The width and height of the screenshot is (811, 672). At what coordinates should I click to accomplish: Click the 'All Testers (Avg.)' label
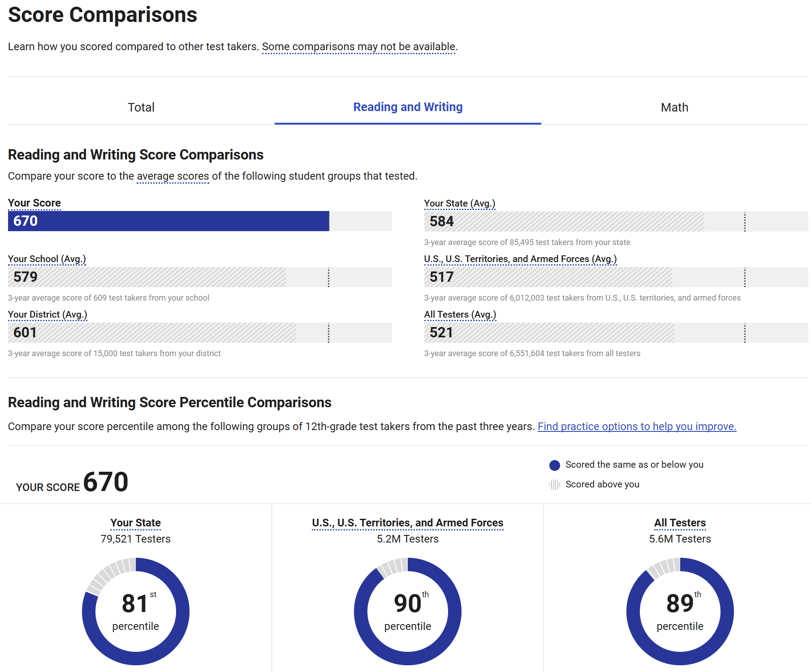click(x=460, y=314)
